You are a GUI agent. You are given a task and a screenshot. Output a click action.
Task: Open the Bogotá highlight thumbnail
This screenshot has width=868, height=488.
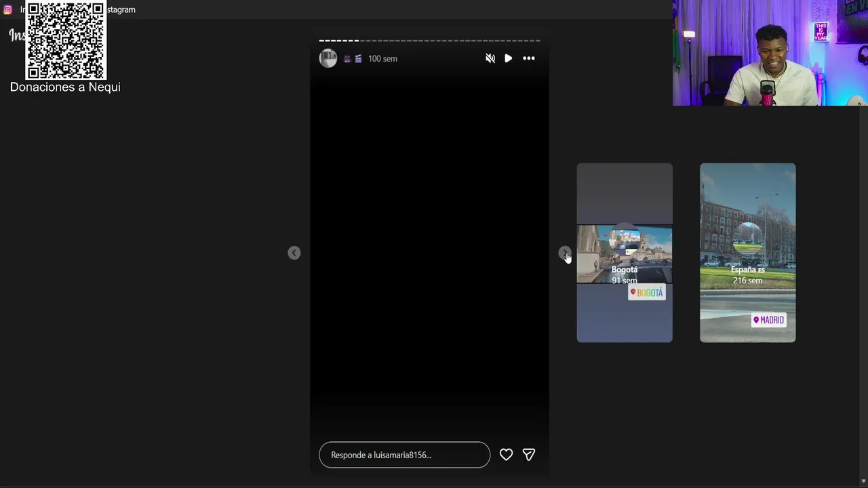625,253
